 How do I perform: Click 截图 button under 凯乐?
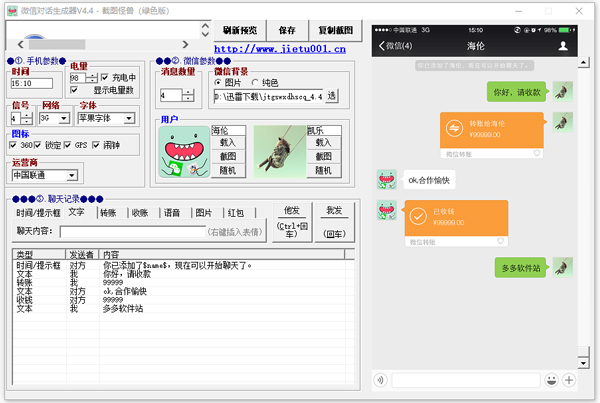(323, 156)
